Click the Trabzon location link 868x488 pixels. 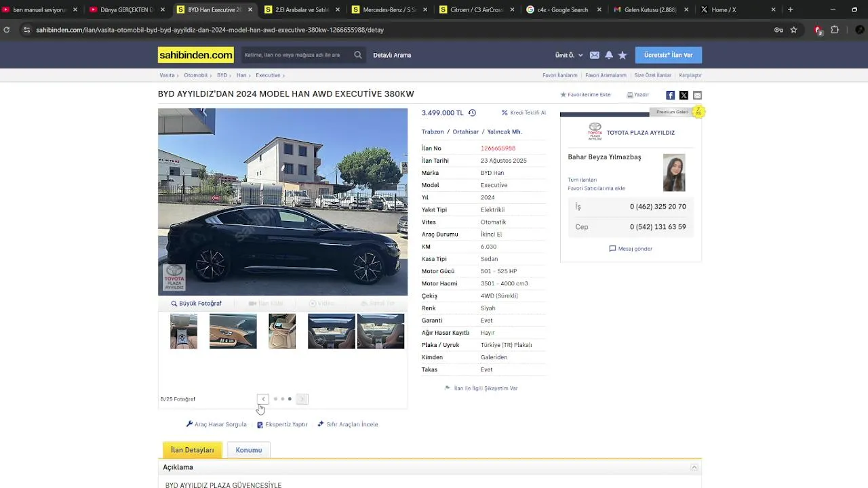pyautogui.click(x=433, y=131)
